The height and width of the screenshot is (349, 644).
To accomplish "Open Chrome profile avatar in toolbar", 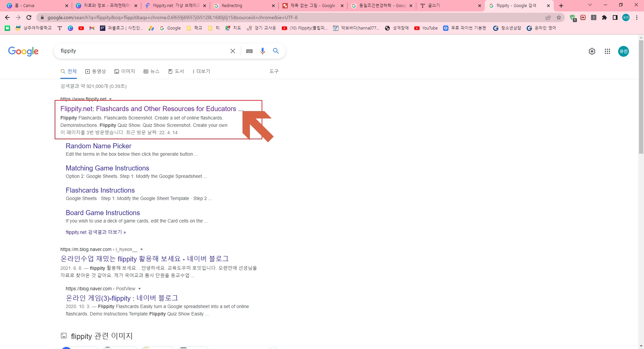I will [626, 17].
